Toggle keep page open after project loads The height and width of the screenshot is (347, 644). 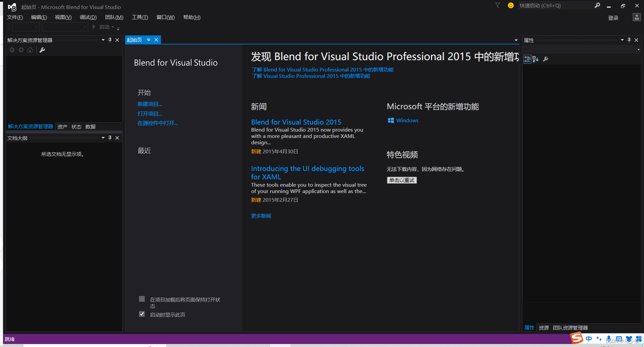[142, 299]
